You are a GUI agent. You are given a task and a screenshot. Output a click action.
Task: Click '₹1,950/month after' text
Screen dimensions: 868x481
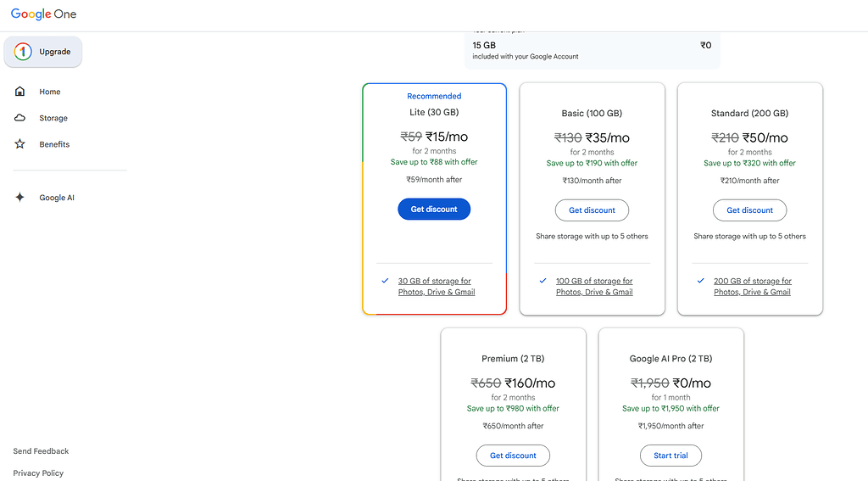671,426
